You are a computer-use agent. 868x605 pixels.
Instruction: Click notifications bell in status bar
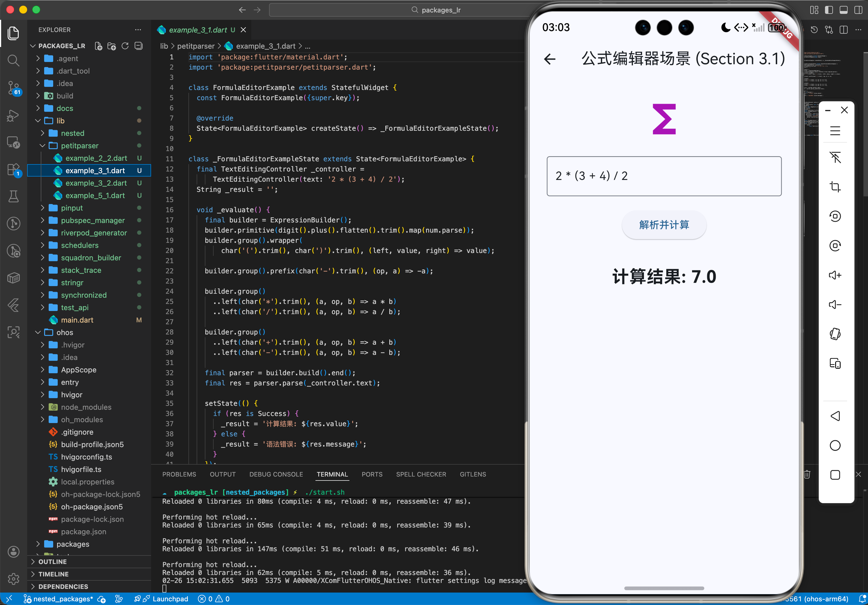pyautogui.click(x=862, y=599)
